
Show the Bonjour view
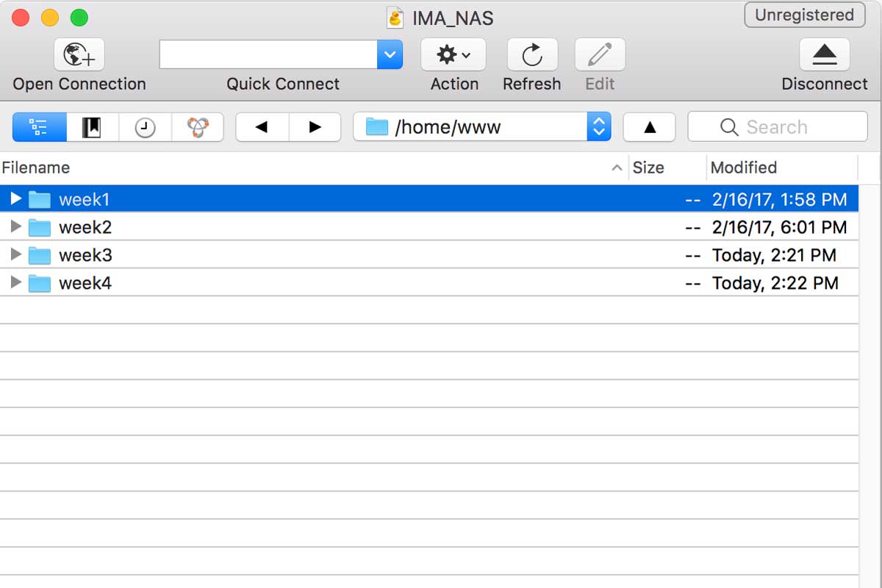pos(198,127)
